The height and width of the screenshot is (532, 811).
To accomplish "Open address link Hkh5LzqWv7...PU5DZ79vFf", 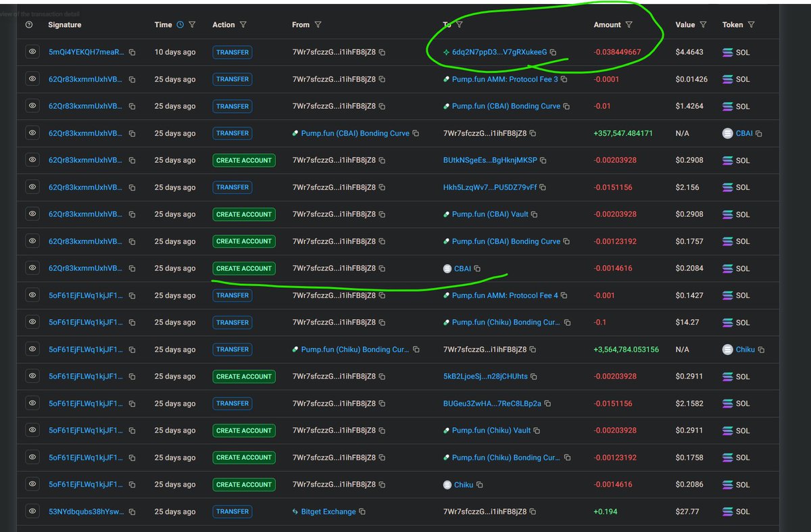I will pos(490,187).
